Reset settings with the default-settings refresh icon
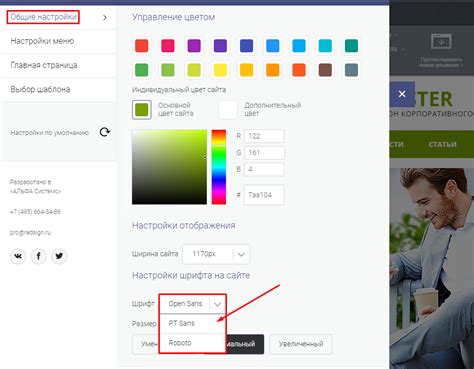This screenshot has height=369, width=474. 105,132
